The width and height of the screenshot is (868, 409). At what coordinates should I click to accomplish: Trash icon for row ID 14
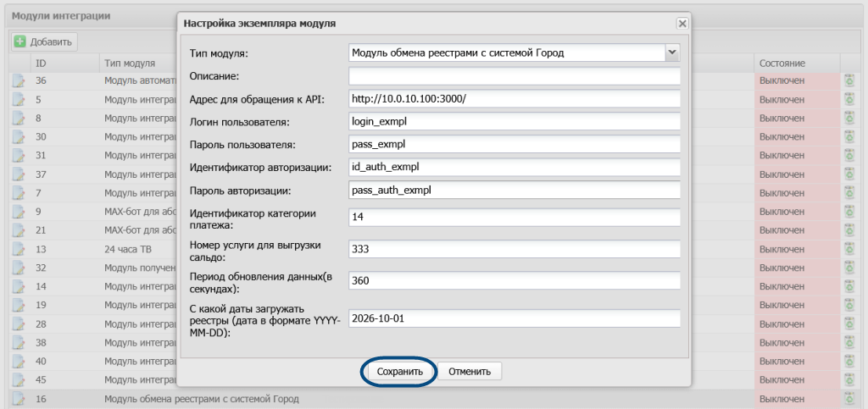tap(848, 286)
